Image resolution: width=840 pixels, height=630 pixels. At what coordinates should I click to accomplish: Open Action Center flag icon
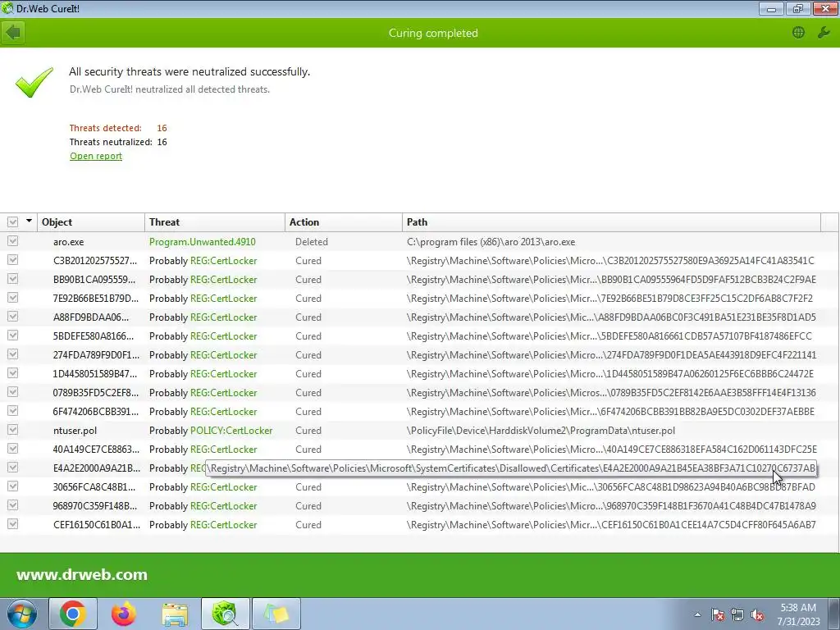click(718, 615)
